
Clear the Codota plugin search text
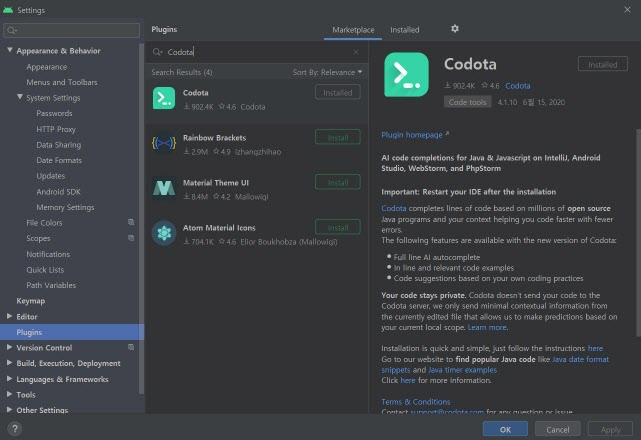click(x=356, y=52)
